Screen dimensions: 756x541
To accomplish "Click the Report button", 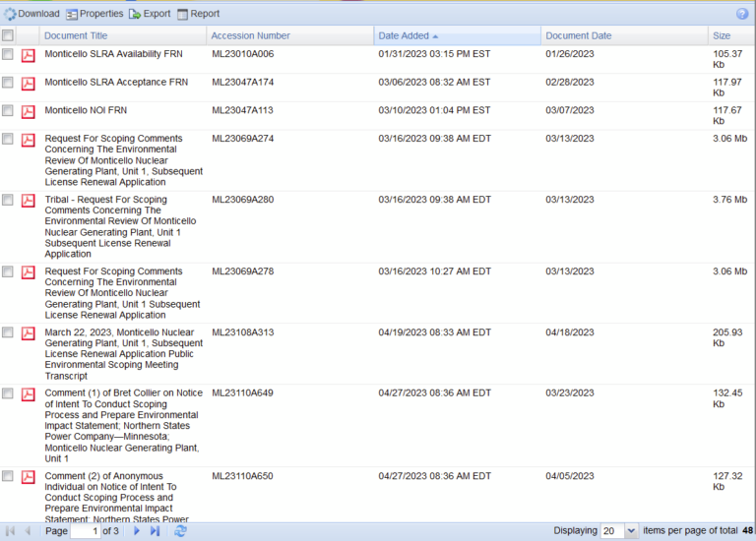I will 198,14.
